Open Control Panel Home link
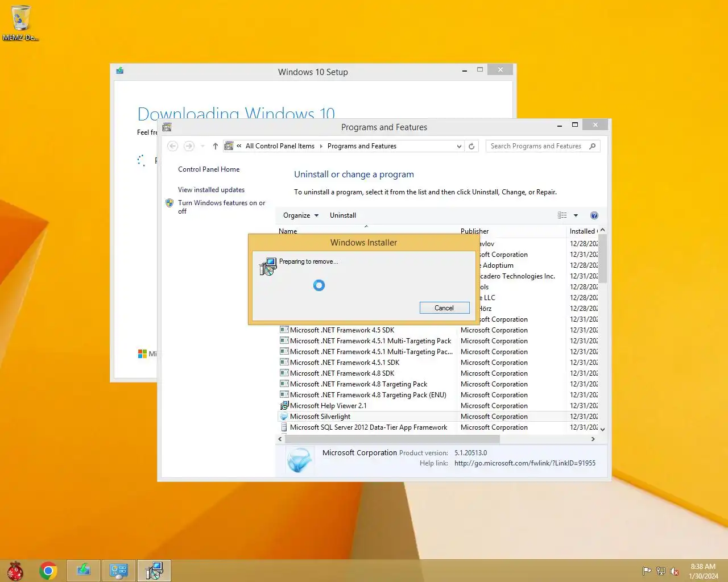 [x=209, y=169]
